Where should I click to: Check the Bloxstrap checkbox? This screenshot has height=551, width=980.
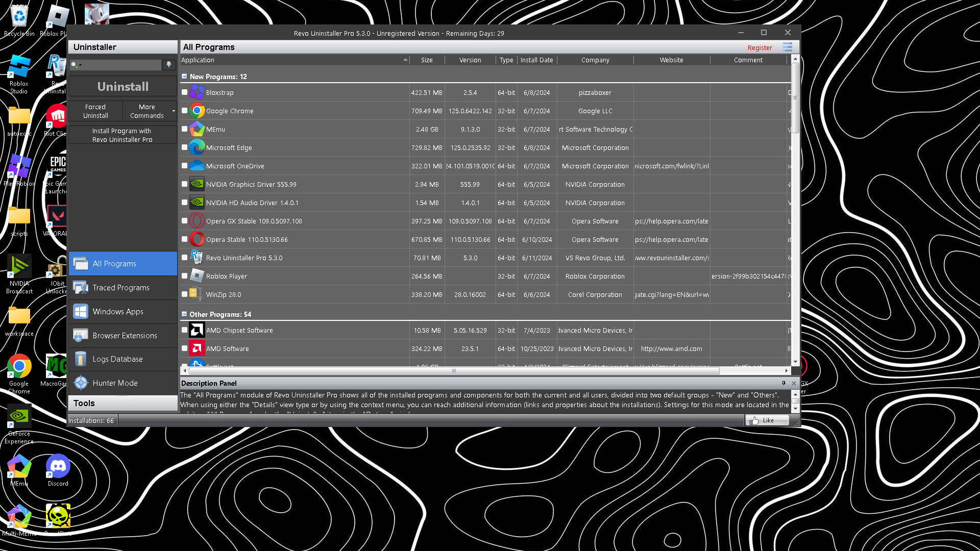[185, 92]
